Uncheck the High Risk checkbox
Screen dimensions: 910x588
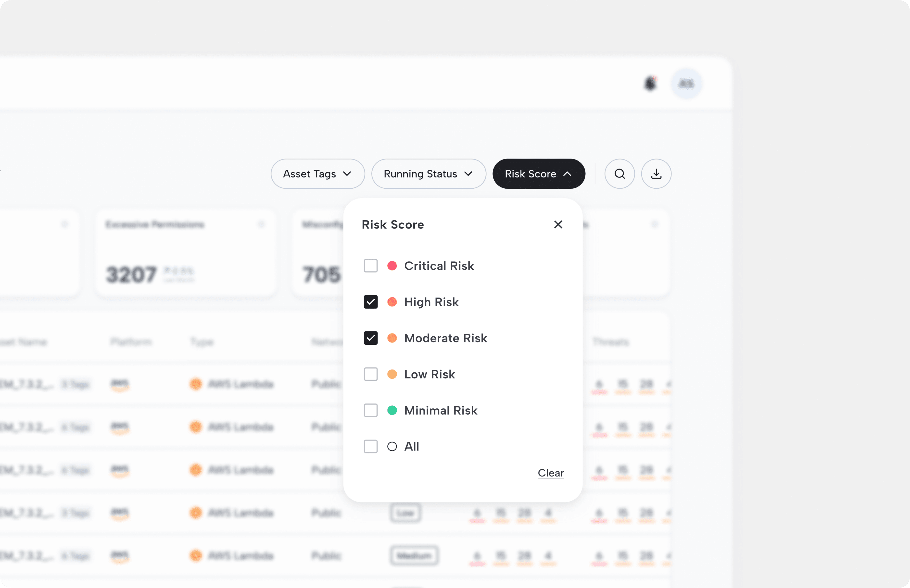point(370,302)
